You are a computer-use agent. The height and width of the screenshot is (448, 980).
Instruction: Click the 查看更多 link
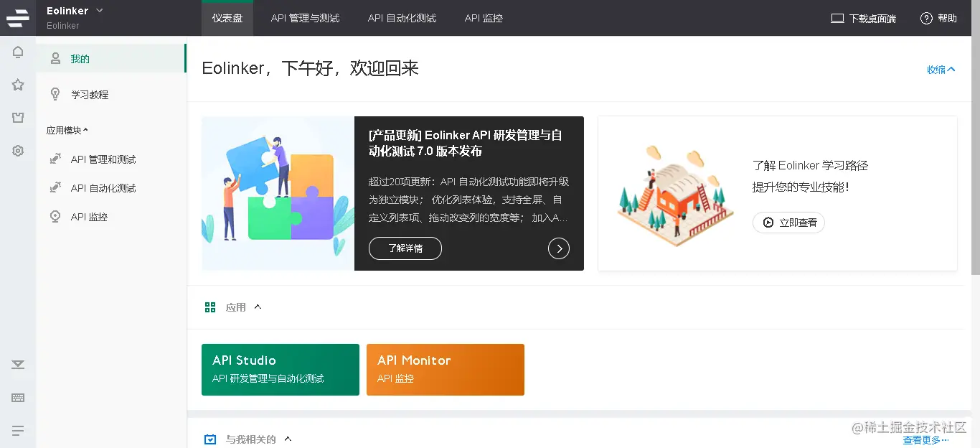tap(925, 439)
